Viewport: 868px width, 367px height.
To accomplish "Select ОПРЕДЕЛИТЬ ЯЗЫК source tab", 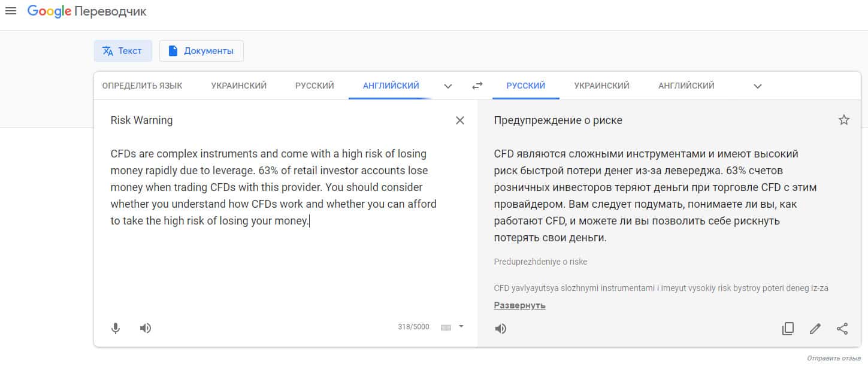I will pyautogui.click(x=142, y=86).
